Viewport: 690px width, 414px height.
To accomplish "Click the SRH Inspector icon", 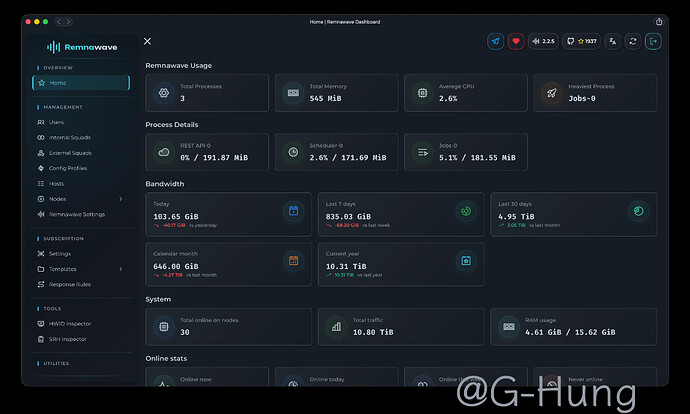I will coord(41,339).
